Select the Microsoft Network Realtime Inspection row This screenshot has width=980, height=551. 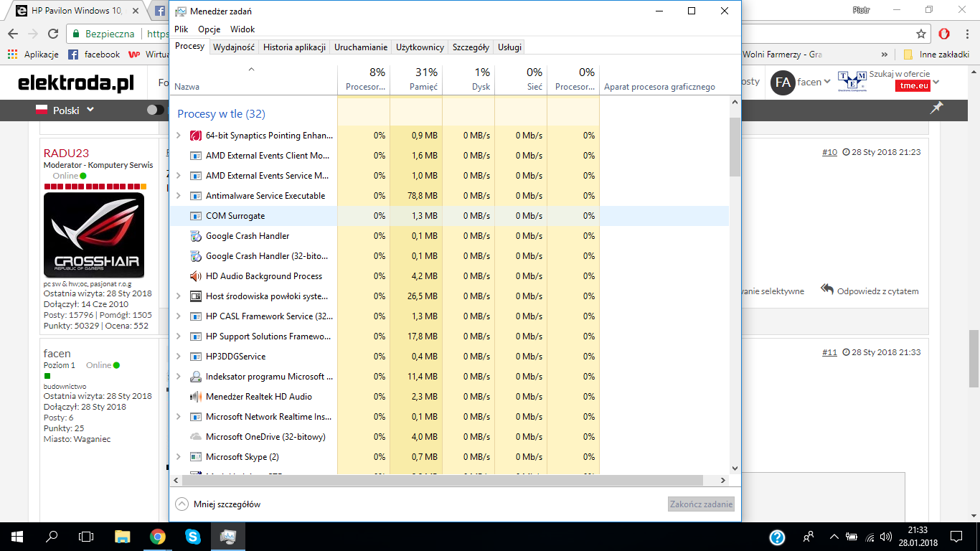[x=449, y=417]
